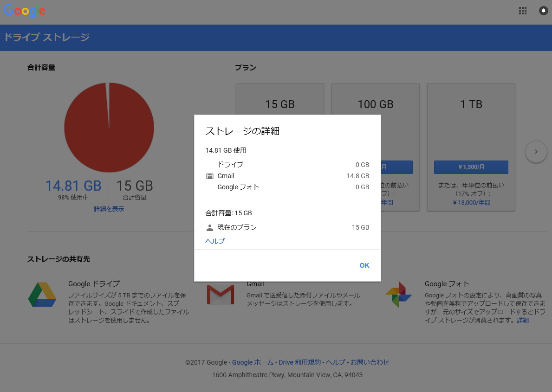The image size is (552, 392).
Task: Open the footer ヘルプ link
Action: point(336,362)
